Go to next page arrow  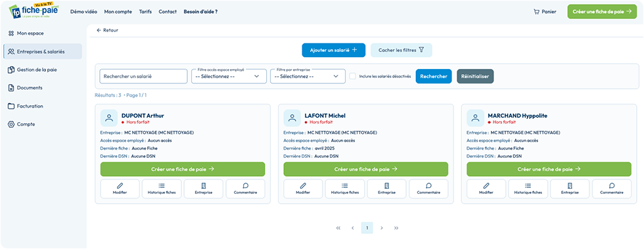coord(382,227)
